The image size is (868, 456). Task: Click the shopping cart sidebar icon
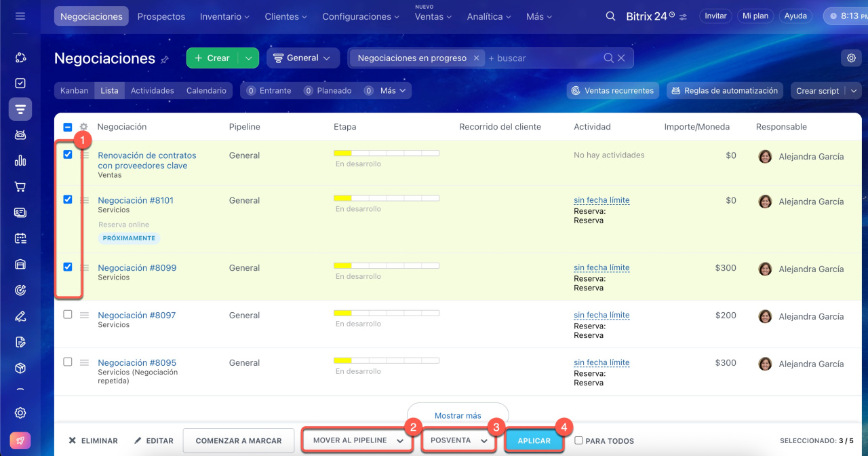pyautogui.click(x=20, y=187)
